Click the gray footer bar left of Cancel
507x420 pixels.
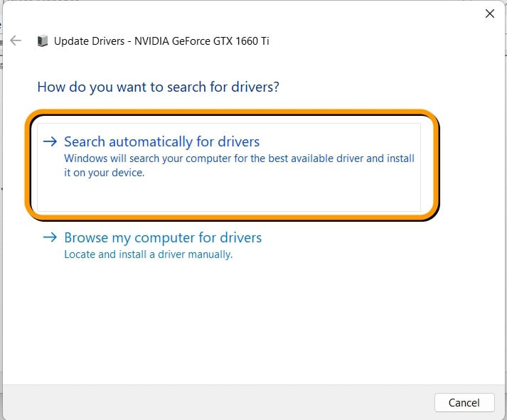pos(213,402)
